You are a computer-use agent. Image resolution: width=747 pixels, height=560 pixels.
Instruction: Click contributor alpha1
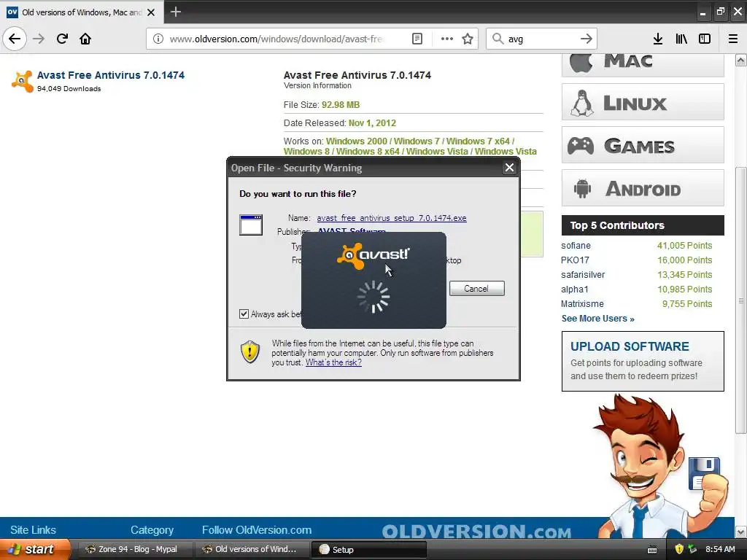(x=575, y=289)
